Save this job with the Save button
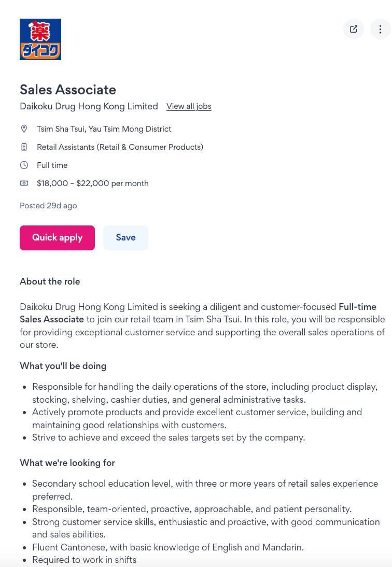Image resolution: width=392 pixels, height=567 pixels. [x=125, y=237]
